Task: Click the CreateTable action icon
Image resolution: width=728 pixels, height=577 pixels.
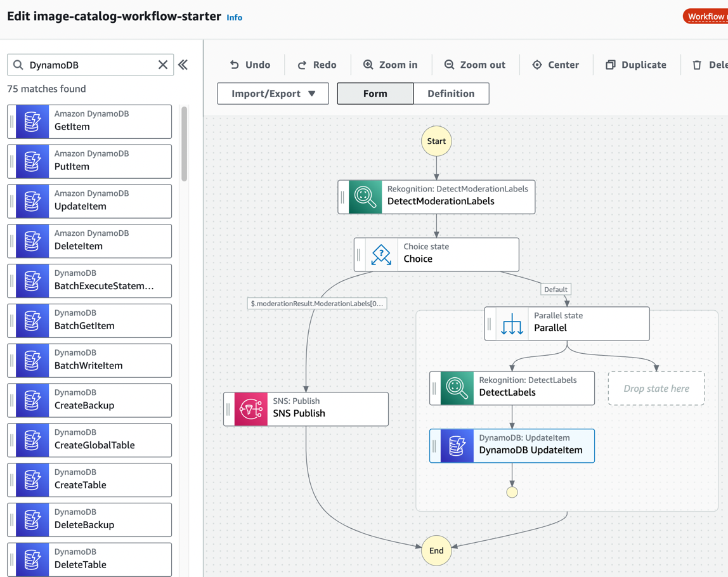Action: 32,481
